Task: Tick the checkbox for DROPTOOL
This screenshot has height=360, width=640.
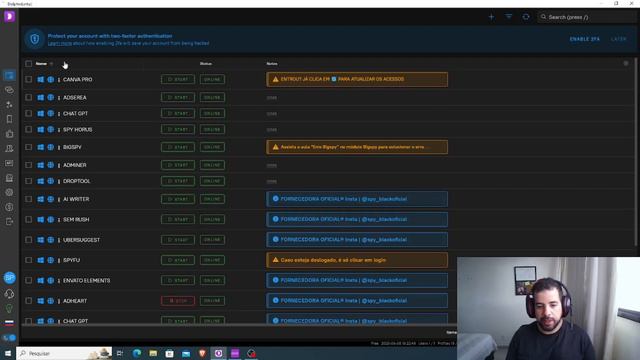Action: pos(29,181)
